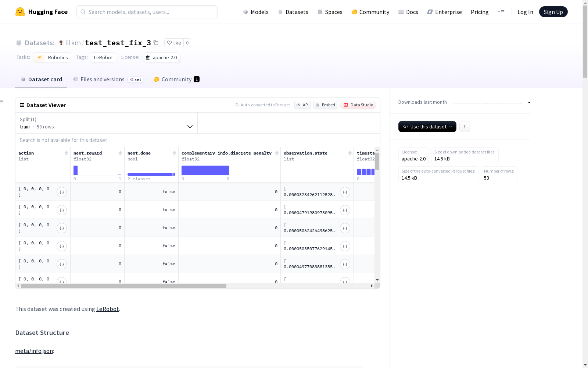Focus the top search models field
Viewport: 588px width, 368px height.
[x=147, y=12]
